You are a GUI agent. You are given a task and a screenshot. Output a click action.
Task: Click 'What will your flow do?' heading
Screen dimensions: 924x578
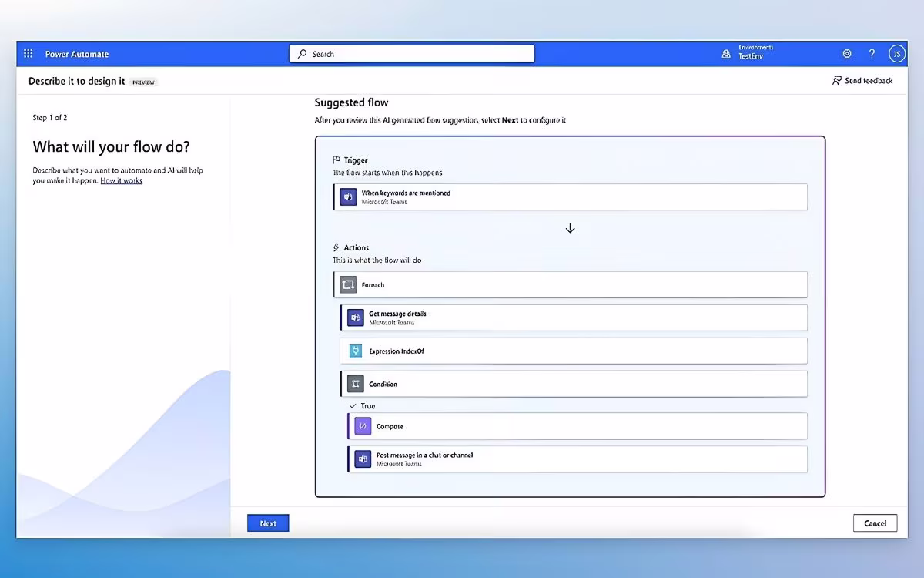coord(111,146)
